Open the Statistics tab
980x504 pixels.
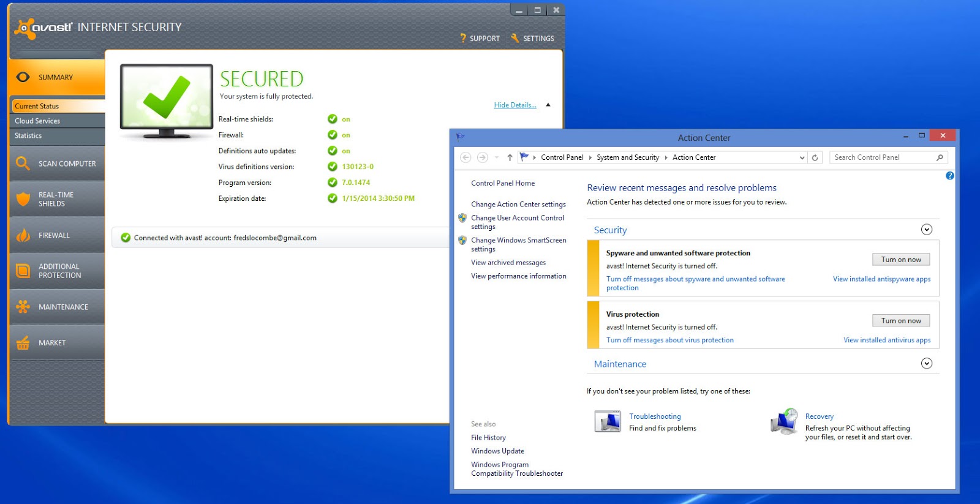point(58,135)
